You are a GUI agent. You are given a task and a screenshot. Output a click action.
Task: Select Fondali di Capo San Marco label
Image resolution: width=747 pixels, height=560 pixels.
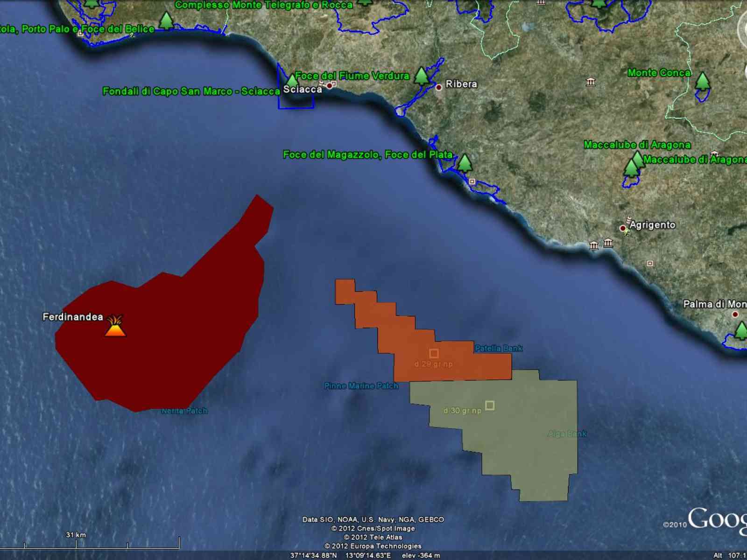point(190,91)
